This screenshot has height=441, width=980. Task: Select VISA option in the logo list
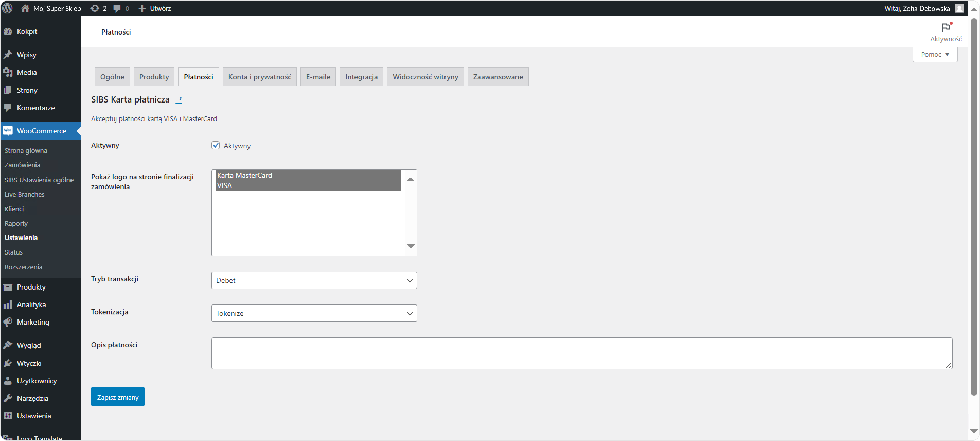225,185
